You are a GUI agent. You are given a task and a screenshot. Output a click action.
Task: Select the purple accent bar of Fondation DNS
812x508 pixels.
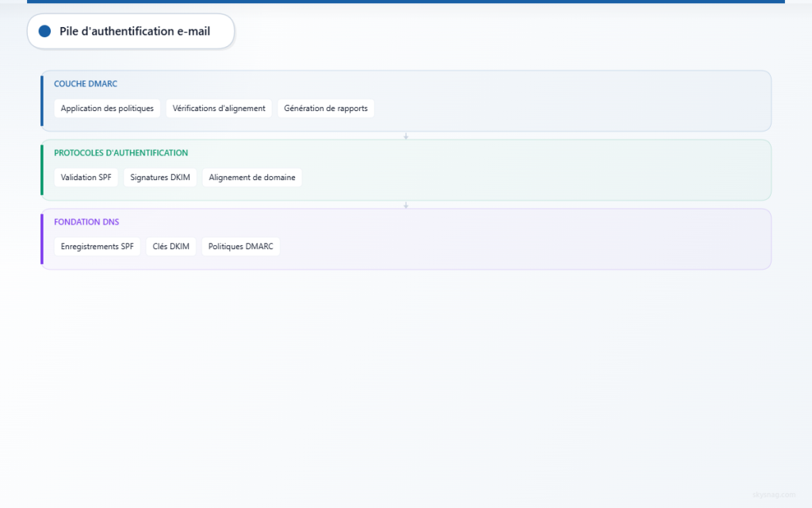click(42, 239)
